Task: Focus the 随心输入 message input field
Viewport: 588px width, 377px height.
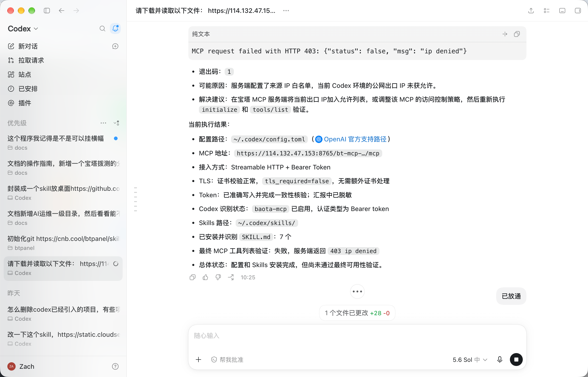Action: click(357, 336)
